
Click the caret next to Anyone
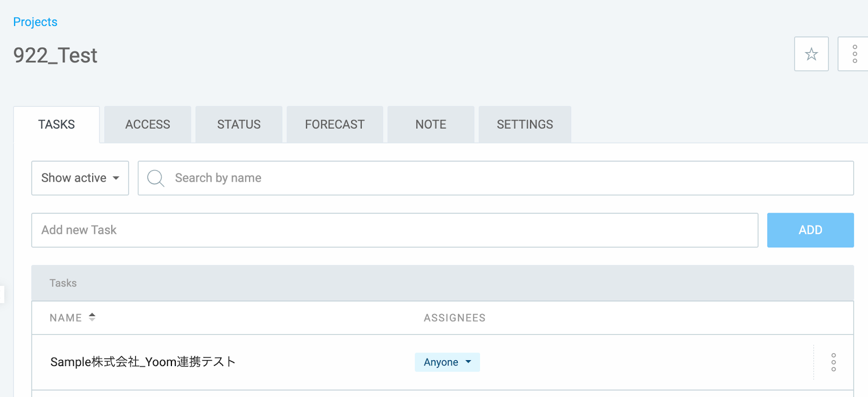click(x=468, y=362)
